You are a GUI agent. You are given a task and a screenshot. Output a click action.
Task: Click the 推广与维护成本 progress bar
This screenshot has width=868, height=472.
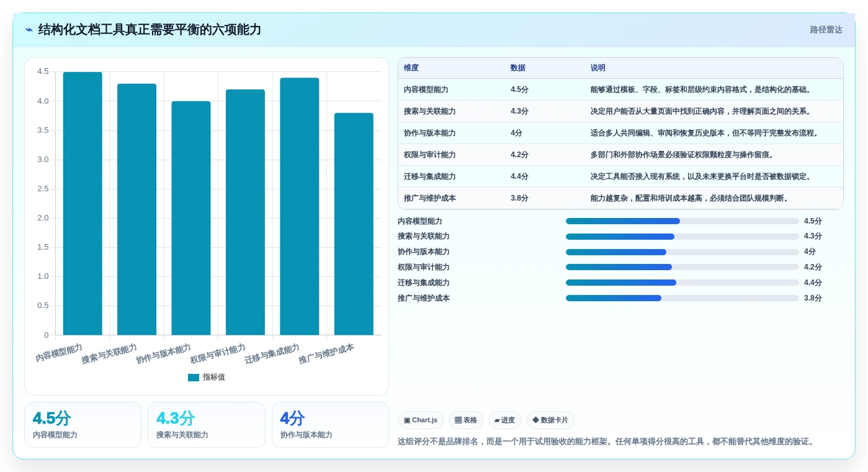pos(682,298)
